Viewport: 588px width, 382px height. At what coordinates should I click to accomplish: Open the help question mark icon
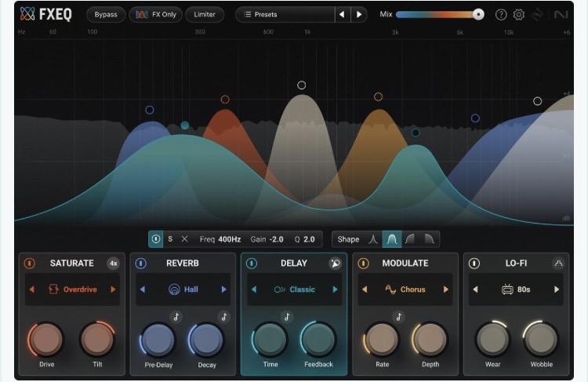click(x=501, y=15)
